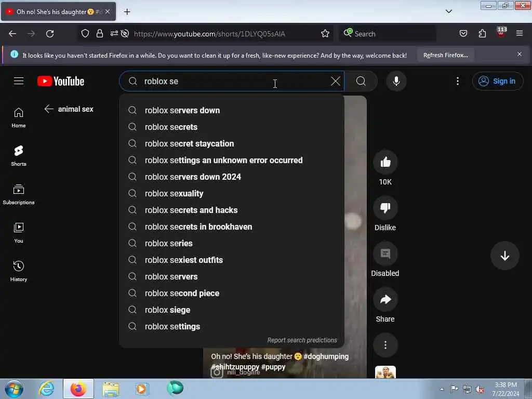
Task: Open YouTube settings three-dot menu beside Sign in
Action: tap(457, 81)
